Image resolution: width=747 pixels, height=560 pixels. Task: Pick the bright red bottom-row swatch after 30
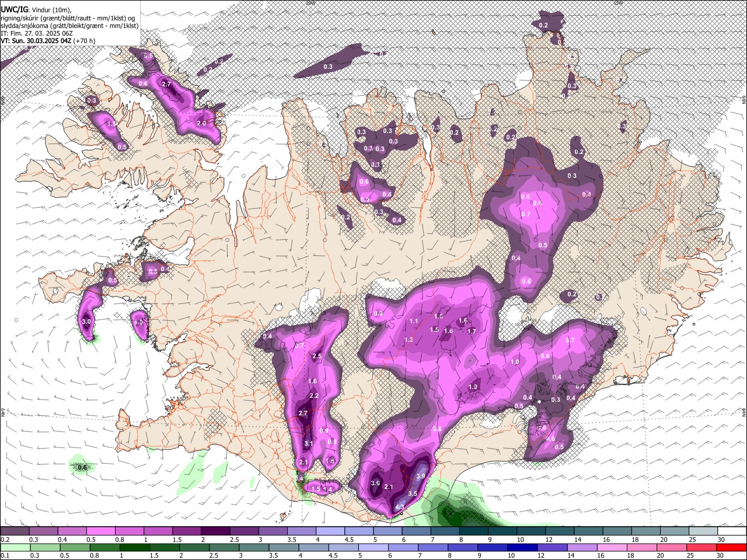(731, 547)
